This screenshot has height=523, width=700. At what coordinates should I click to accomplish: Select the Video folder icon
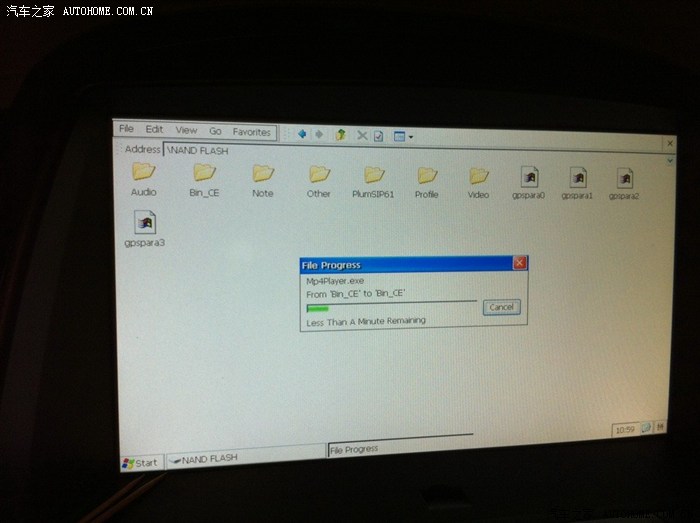(479, 175)
